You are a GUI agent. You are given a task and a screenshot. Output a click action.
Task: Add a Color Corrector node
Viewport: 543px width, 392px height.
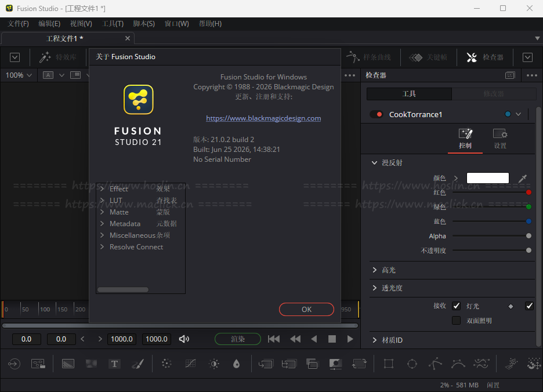(x=166, y=364)
